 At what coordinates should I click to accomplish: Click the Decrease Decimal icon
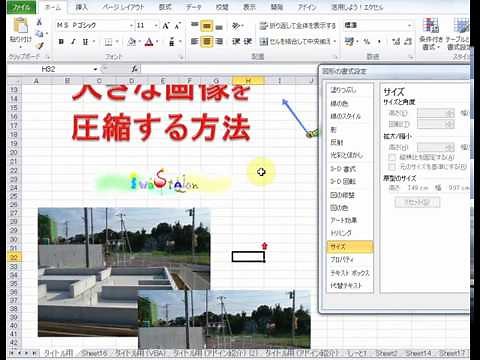[408, 42]
